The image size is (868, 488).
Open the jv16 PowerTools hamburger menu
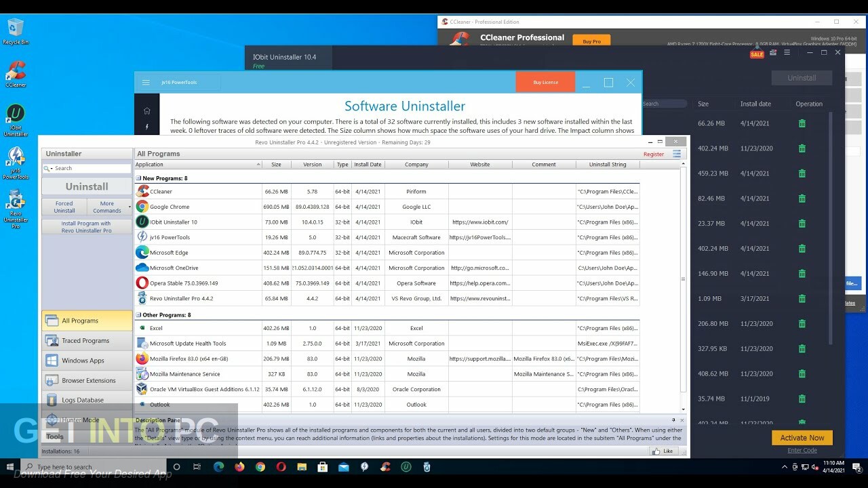click(x=146, y=83)
